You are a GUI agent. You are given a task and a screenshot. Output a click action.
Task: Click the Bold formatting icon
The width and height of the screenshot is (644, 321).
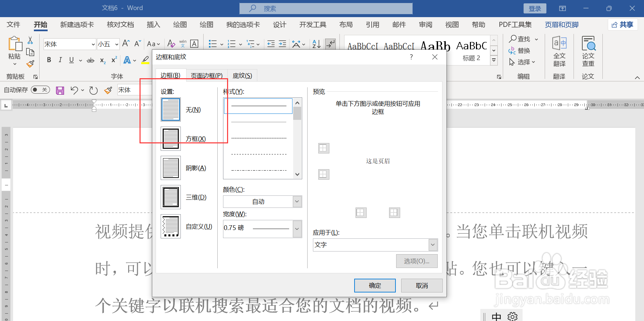49,60
